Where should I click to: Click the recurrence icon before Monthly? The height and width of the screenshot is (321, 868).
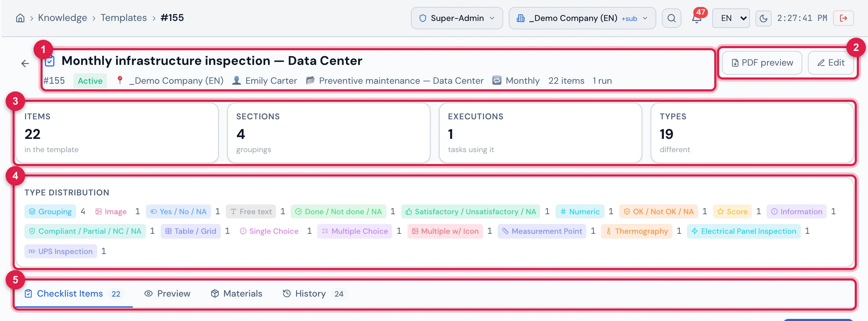tap(497, 81)
